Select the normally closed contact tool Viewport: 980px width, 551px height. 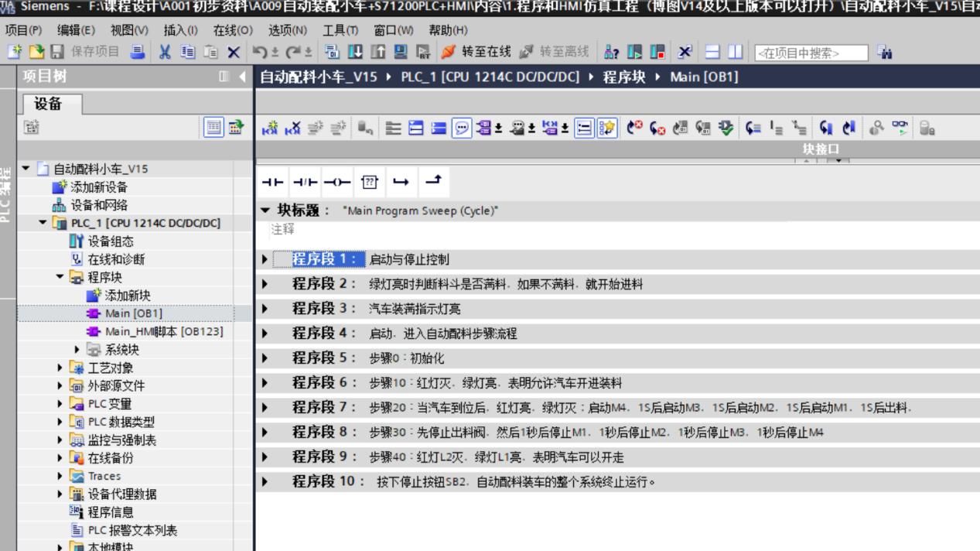coord(306,180)
